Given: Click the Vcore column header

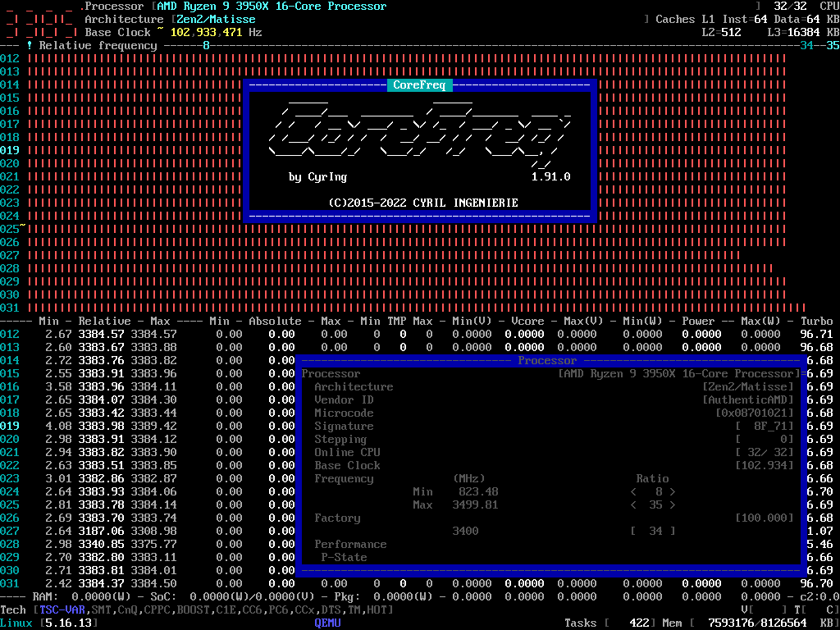Looking at the screenshot, I should pyautogui.click(x=527, y=322).
